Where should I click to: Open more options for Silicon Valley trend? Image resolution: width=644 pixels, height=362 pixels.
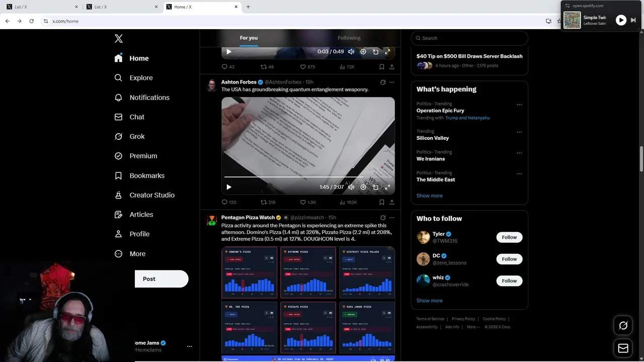click(519, 132)
